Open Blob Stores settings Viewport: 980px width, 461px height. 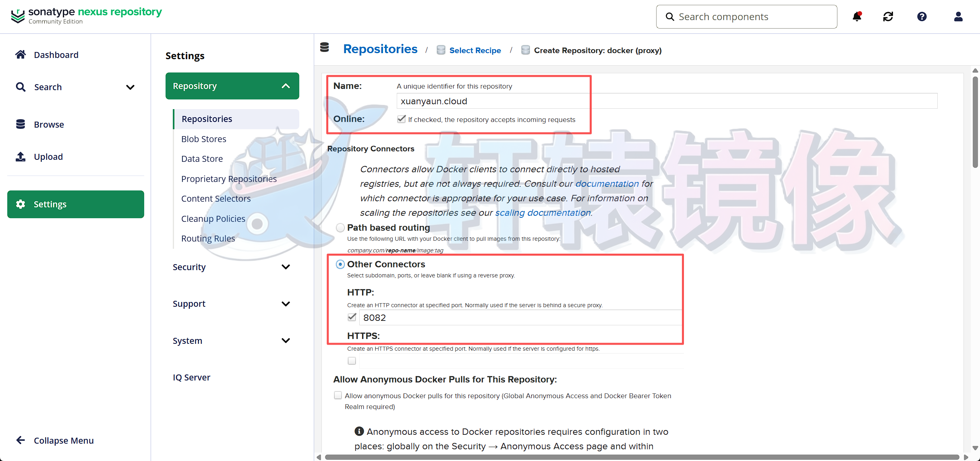click(x=204, y=139)
